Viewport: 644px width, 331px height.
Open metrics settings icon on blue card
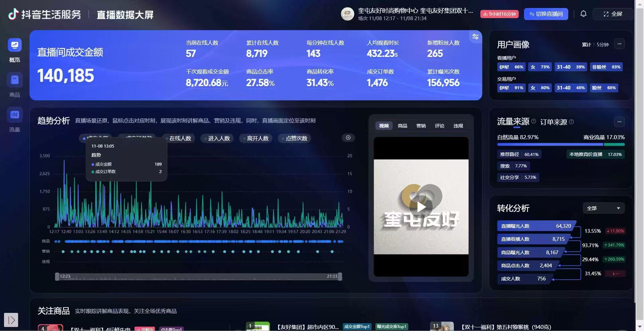tap(475, 37)
